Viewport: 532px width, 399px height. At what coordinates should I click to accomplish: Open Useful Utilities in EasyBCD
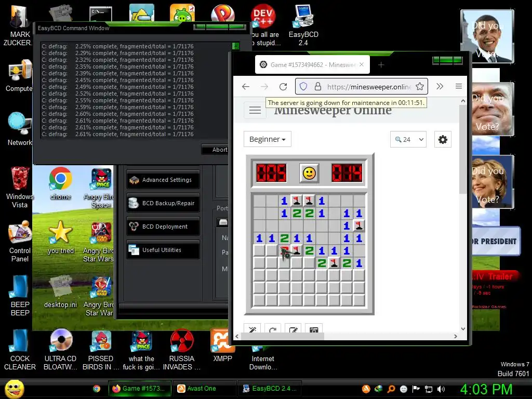163,250
